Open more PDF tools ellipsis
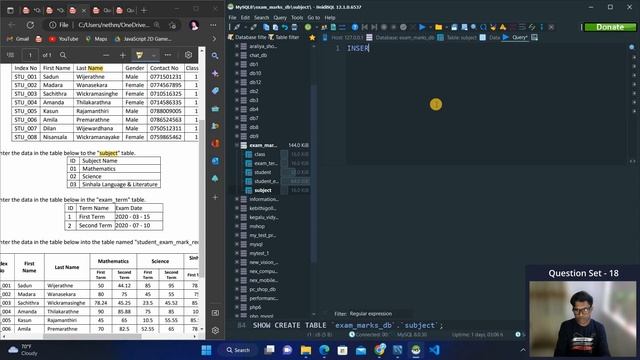640x360 pixels. [168, 55]
